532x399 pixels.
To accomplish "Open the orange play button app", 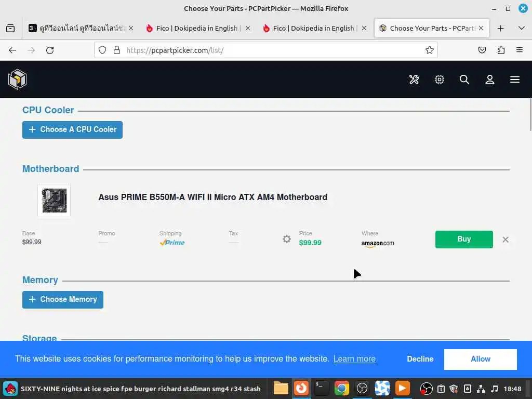I will [x=403, y=389].
